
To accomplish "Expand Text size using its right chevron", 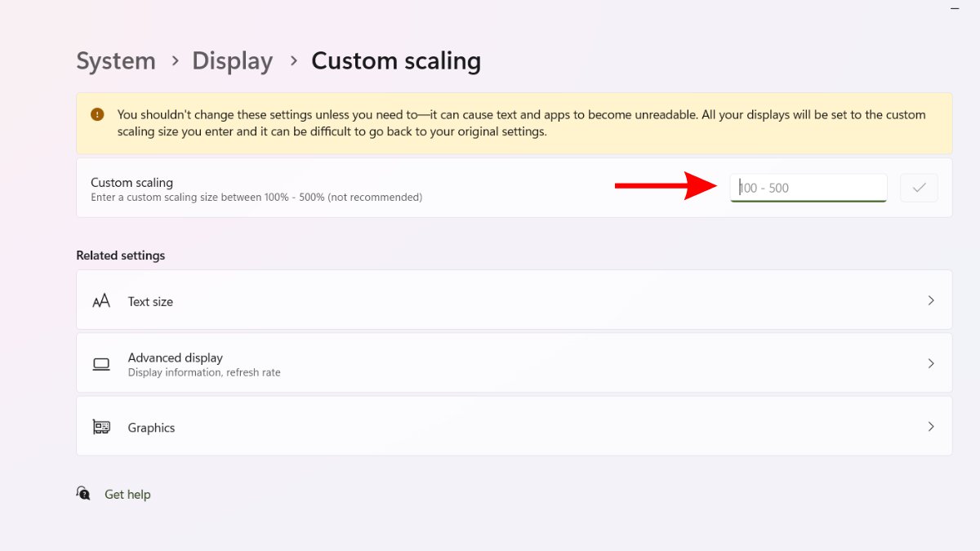I will [931, 300].
